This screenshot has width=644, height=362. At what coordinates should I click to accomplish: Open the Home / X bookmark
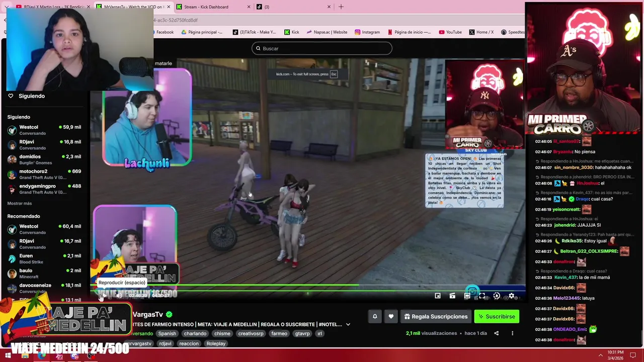click(481, 32)
